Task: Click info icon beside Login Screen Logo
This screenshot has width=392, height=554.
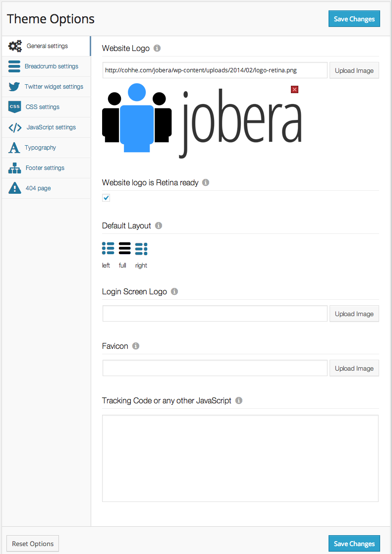Action: [174, 291]
